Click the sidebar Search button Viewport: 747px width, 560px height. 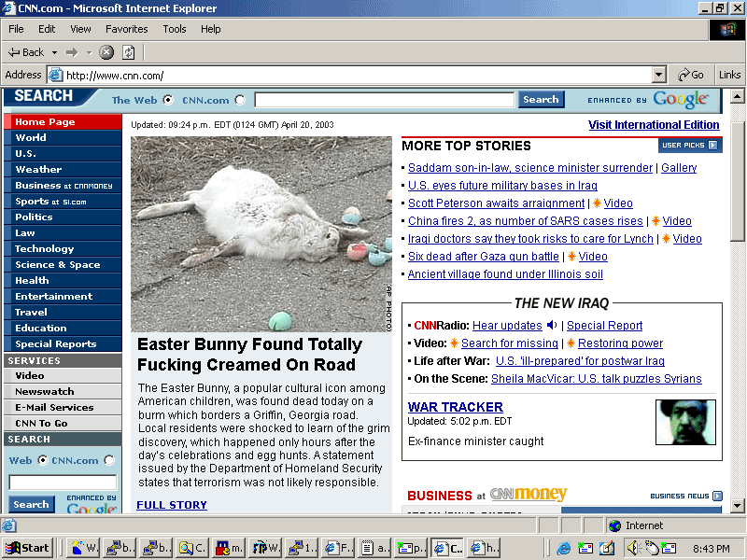tap(31, 504)
